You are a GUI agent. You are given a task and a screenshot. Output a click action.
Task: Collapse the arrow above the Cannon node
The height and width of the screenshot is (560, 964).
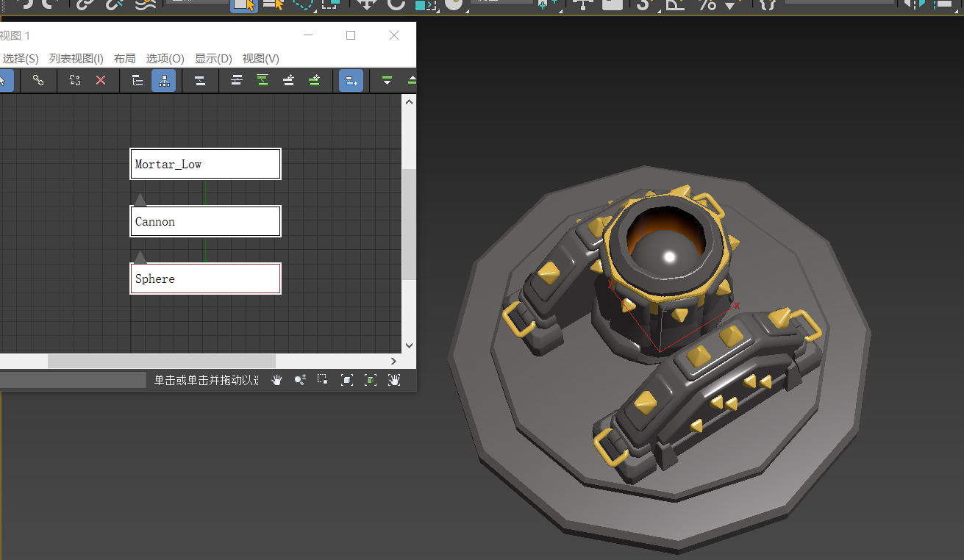[x=140, y=199]
